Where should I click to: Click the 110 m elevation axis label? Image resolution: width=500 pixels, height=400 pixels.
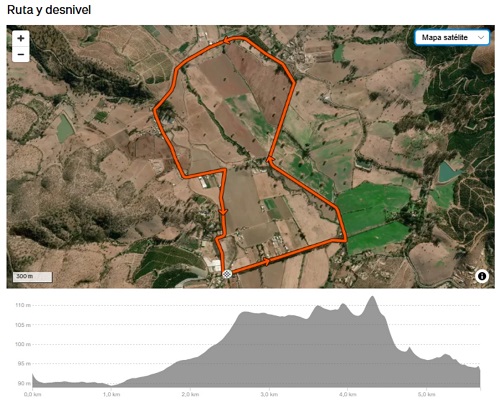23,305
